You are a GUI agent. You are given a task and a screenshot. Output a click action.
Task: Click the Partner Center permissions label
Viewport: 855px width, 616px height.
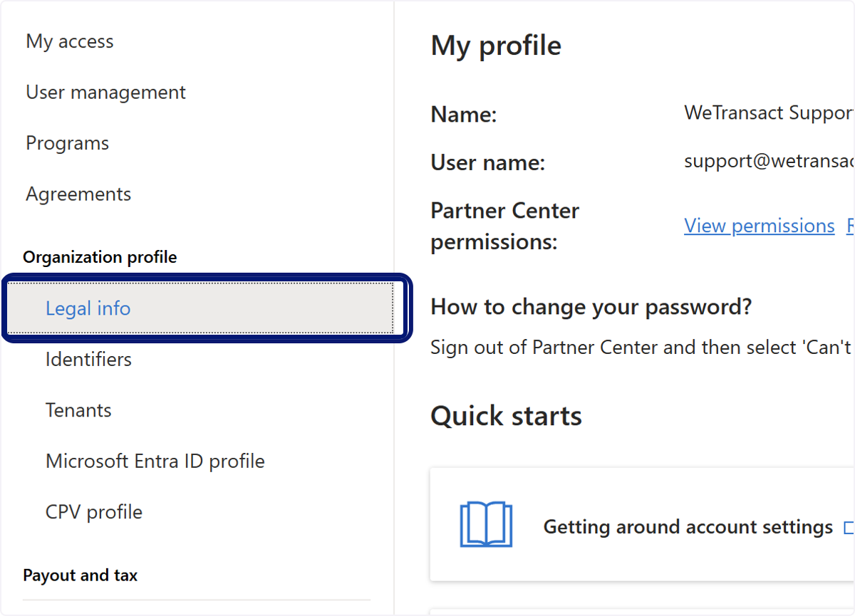click(505, 226)
